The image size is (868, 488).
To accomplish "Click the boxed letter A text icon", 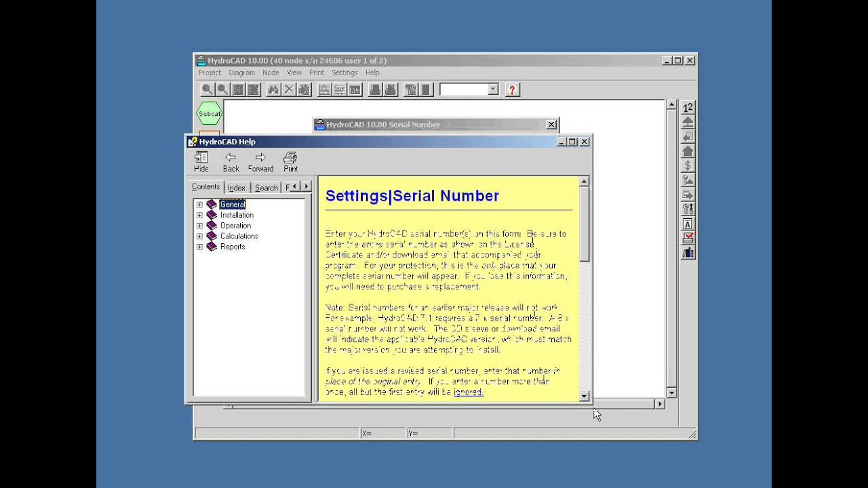I will tap(688, 224).
